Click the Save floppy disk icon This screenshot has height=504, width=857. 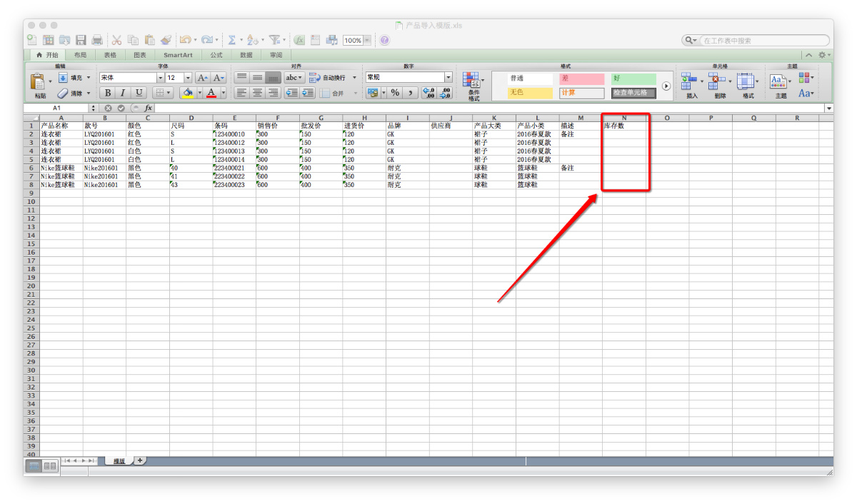(x=81, y=41)
